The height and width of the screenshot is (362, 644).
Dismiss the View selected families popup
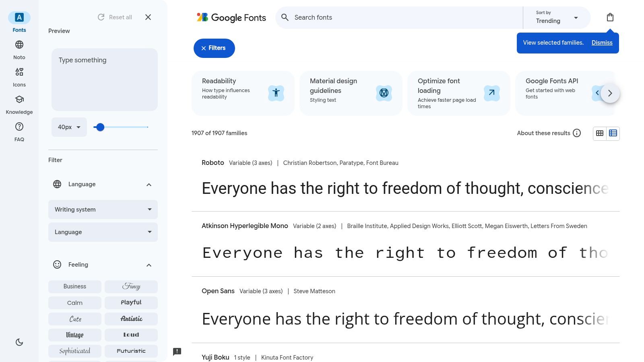[x=602, y=43]
